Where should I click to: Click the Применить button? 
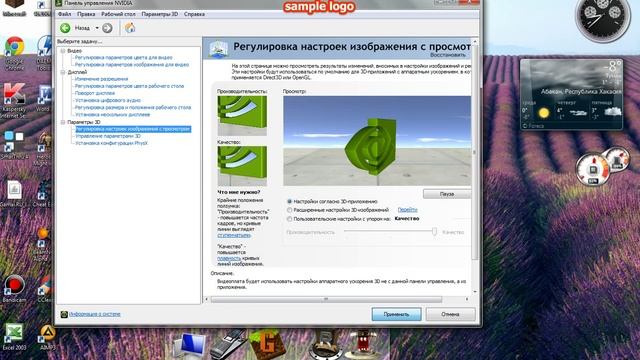pyautogui.click(x=396, y=314)
